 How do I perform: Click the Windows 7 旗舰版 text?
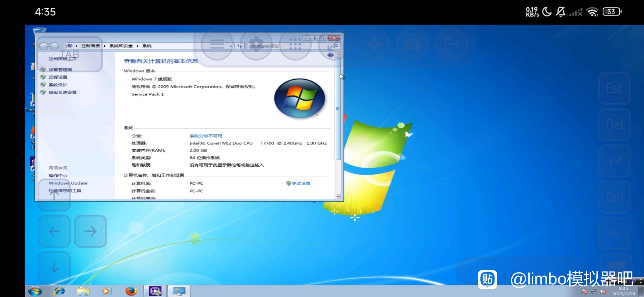point(151,79)
